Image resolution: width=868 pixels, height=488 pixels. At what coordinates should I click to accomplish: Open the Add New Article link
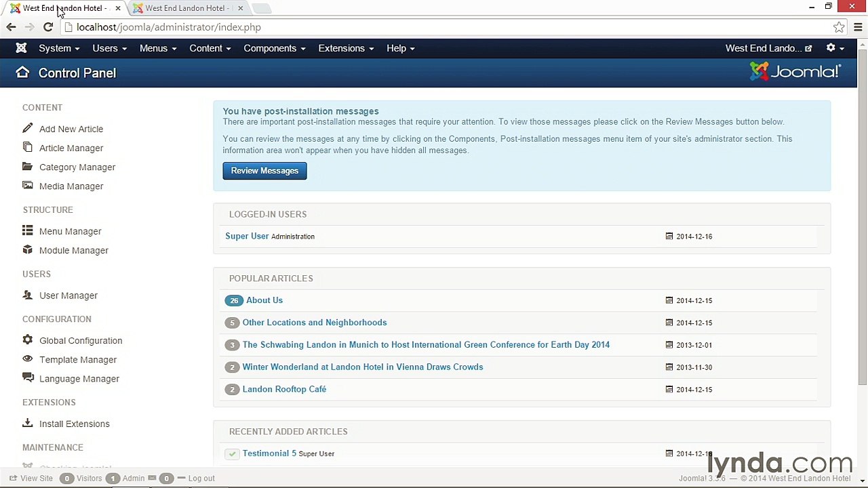click(x=71, y=129)
